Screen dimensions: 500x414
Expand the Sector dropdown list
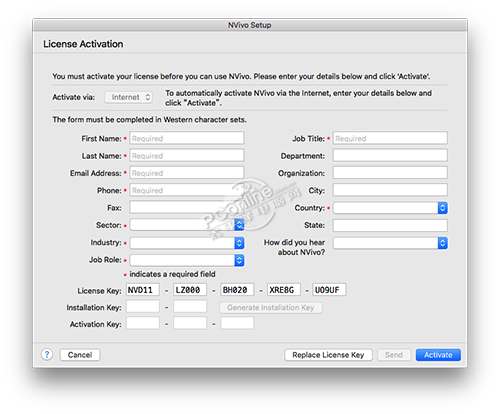pos(187,225)
